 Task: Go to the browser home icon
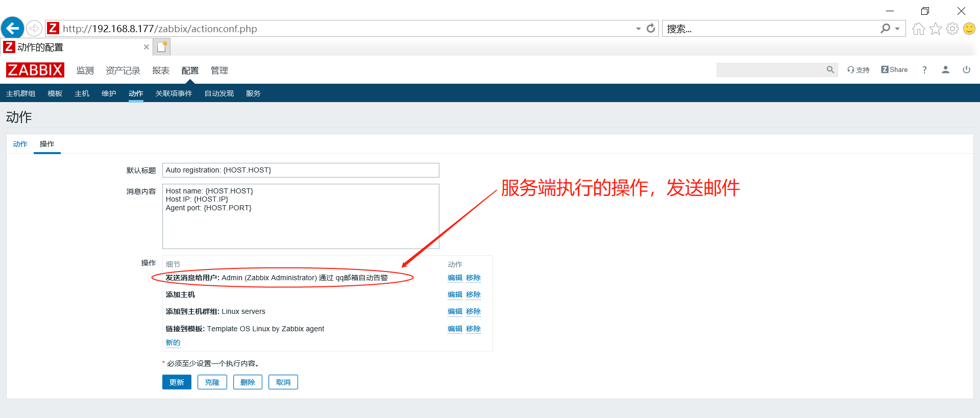(x=919, y=29)
